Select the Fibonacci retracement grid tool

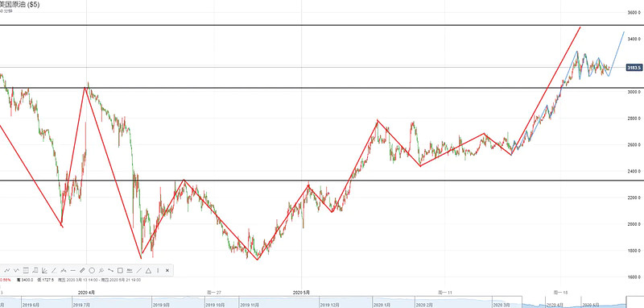26,271
